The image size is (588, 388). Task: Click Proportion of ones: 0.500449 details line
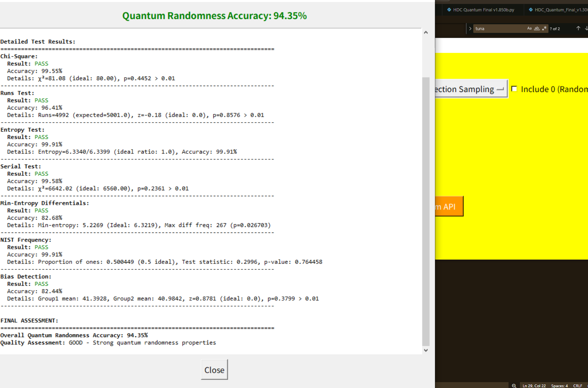pos(164,262)
